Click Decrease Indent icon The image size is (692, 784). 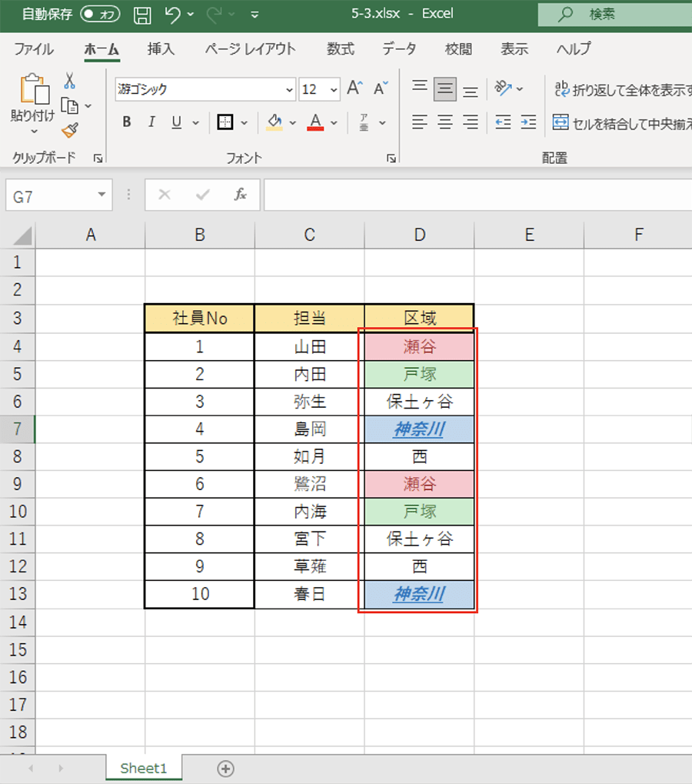click(503, 122)
